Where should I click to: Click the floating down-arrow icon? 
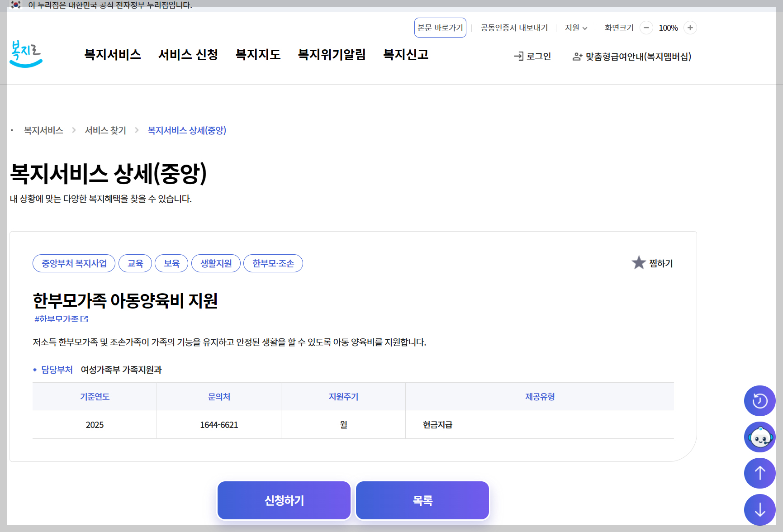click(760, 509)
